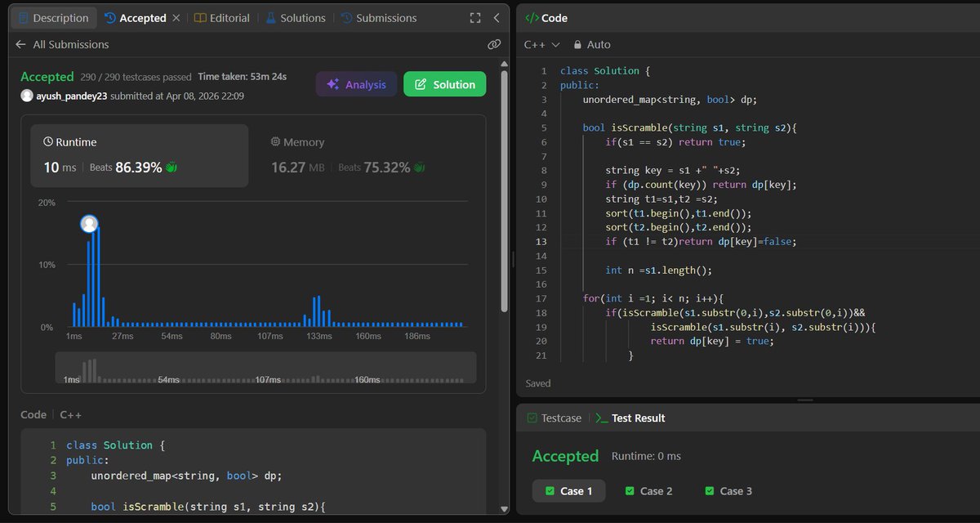980x523 pixels.
Task: Click the fullscreen expand icon
Action: [x=475, y=18]
